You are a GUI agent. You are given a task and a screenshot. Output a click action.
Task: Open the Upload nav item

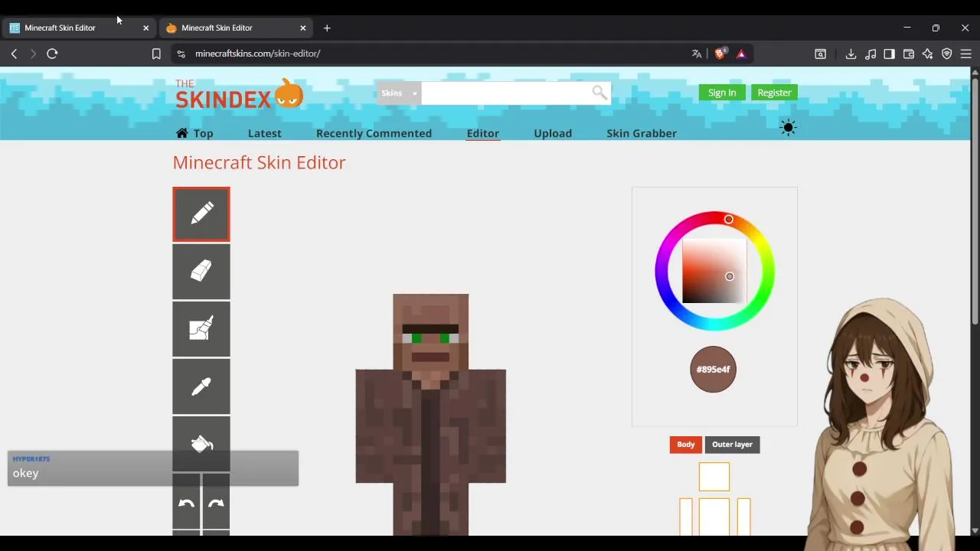[x=553, y=133]
